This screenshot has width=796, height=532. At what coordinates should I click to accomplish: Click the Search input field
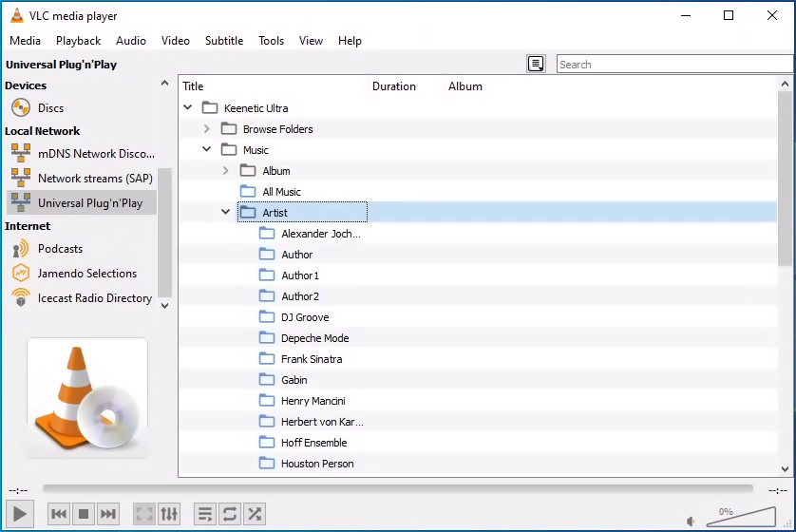pos(675,64)
